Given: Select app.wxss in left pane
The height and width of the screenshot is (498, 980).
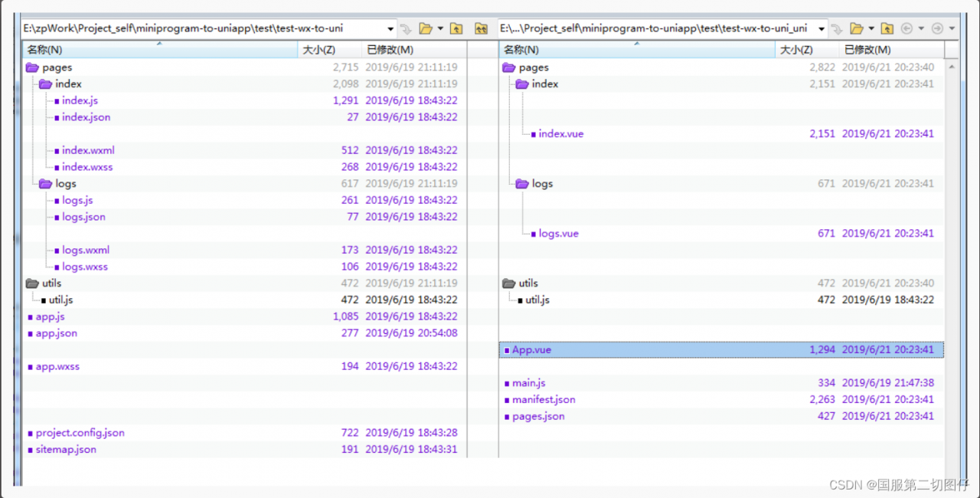Looking at the screenshot, I should point(57,366).
